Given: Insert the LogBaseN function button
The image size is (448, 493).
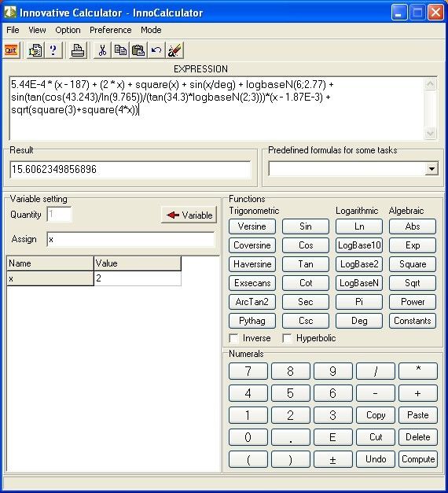Looking at the screenshot, I should 359,283.
